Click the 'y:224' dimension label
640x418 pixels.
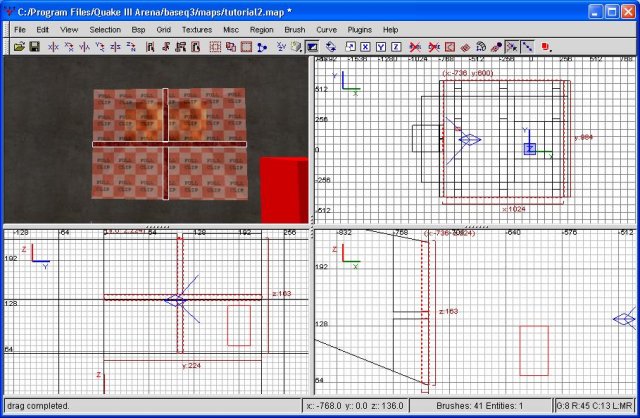click(191, 366)
